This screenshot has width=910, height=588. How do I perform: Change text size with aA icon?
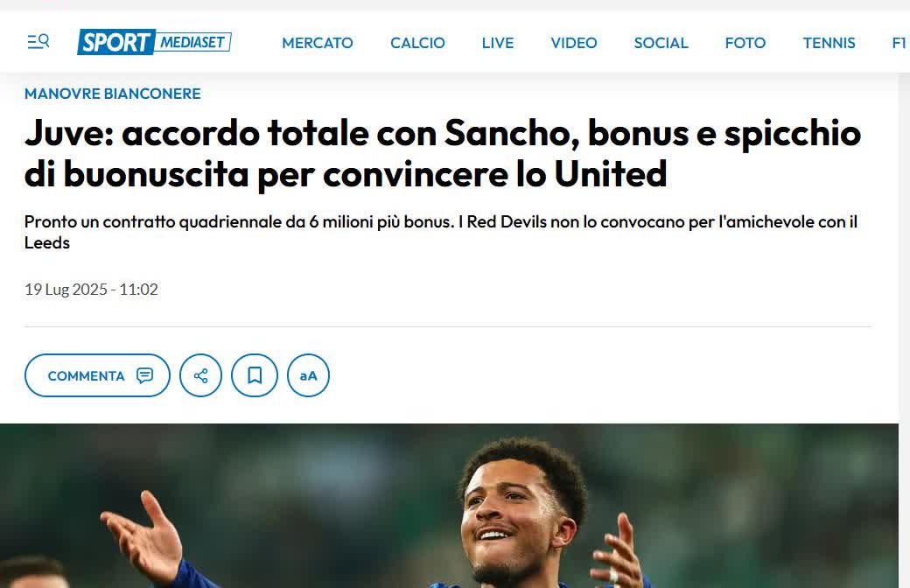coord(308,375)
